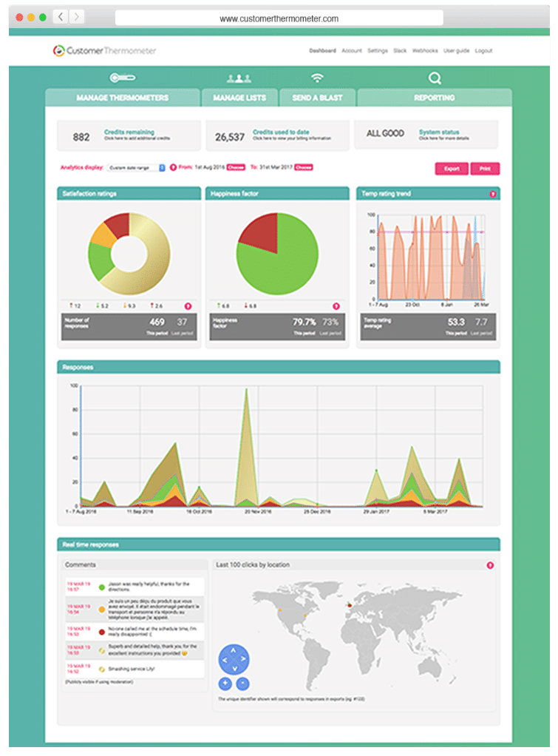Click the '882' credits number
The width and height of the screenshot is (558, 756).
81,138
